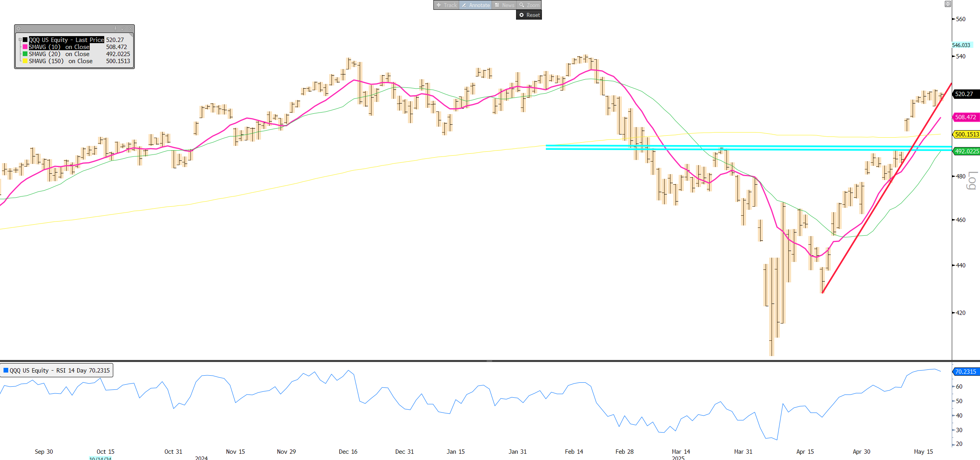Click the 10/14/24 date marker on timeline

click(100, 458)
